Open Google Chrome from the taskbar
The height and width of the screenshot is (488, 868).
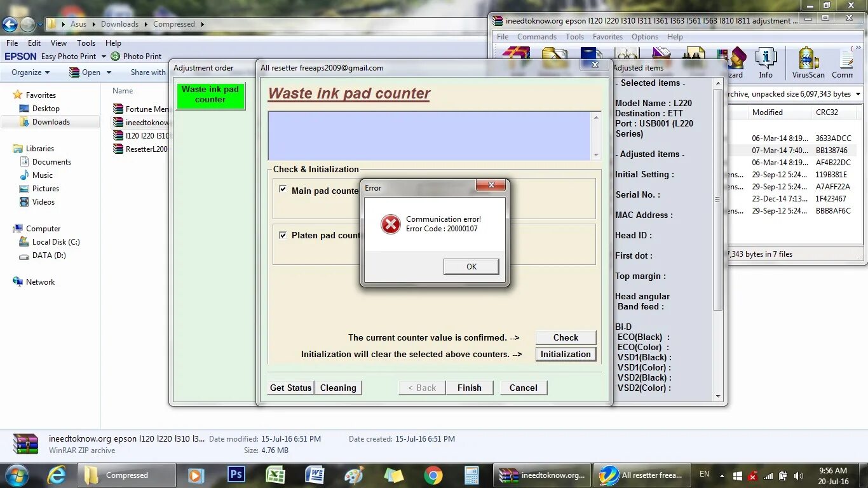433,475
